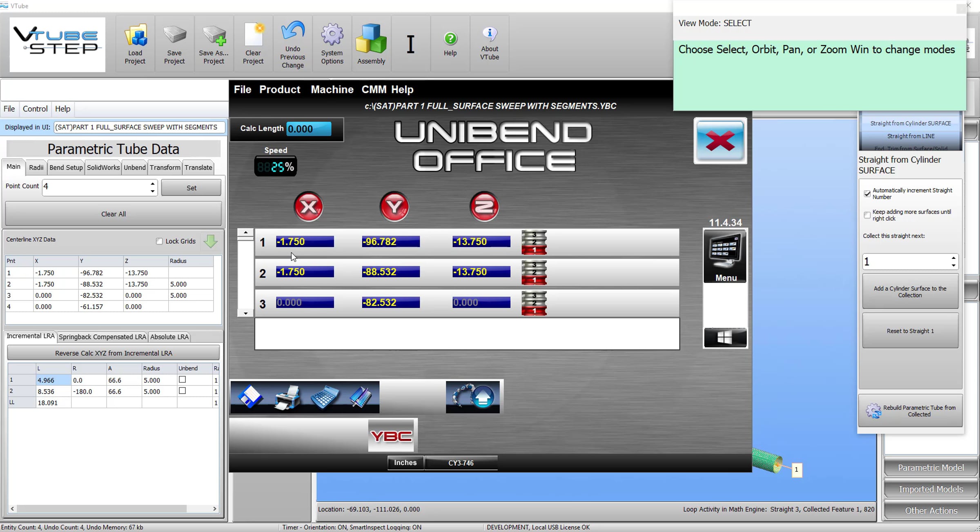Viewport: 980px width, 532px height.
Task: Check Unbend box for LRA row 2
Action: pyautogui.click(x=183, y=391)
